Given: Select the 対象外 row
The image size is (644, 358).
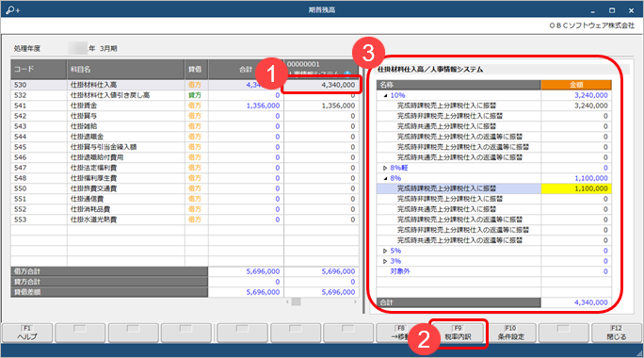Looking at the screenshot, I should pyautogui.click(x=494, y=271).
